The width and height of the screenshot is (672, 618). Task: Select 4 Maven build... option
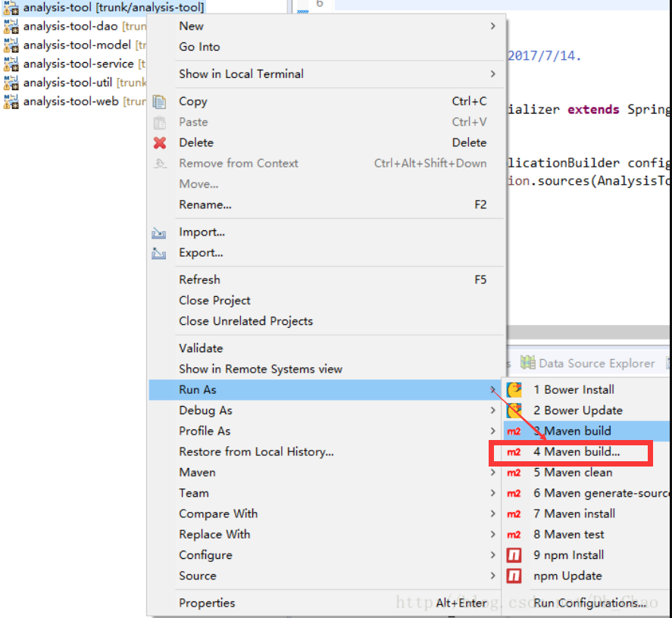587,452
